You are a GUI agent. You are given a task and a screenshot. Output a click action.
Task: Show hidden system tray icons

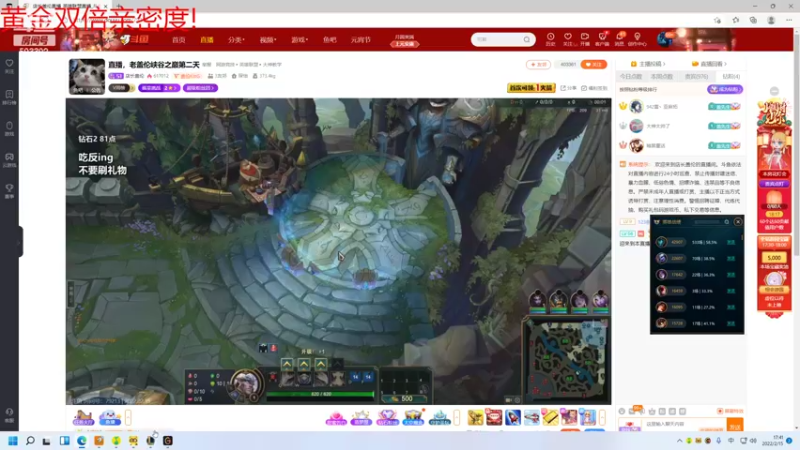point(679,441)
